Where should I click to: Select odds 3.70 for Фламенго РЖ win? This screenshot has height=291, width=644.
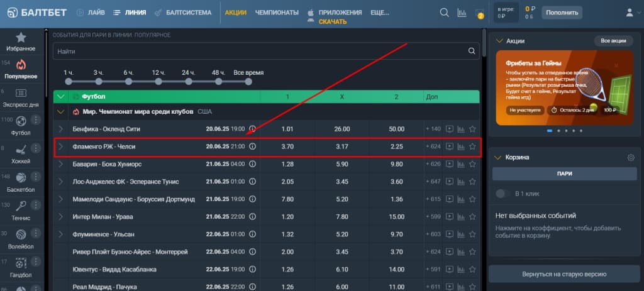pos(287,146)
